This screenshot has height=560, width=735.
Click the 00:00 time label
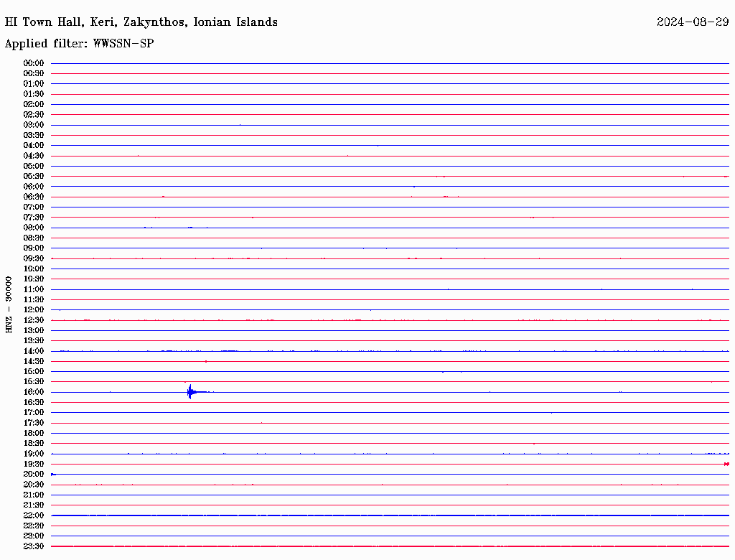[x=34, y=63]
